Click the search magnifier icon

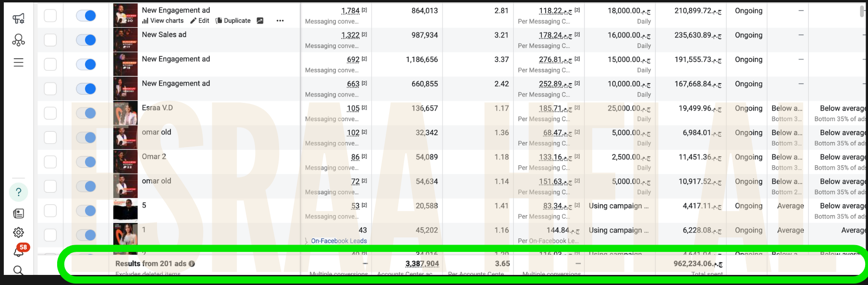tap(18, 270)
